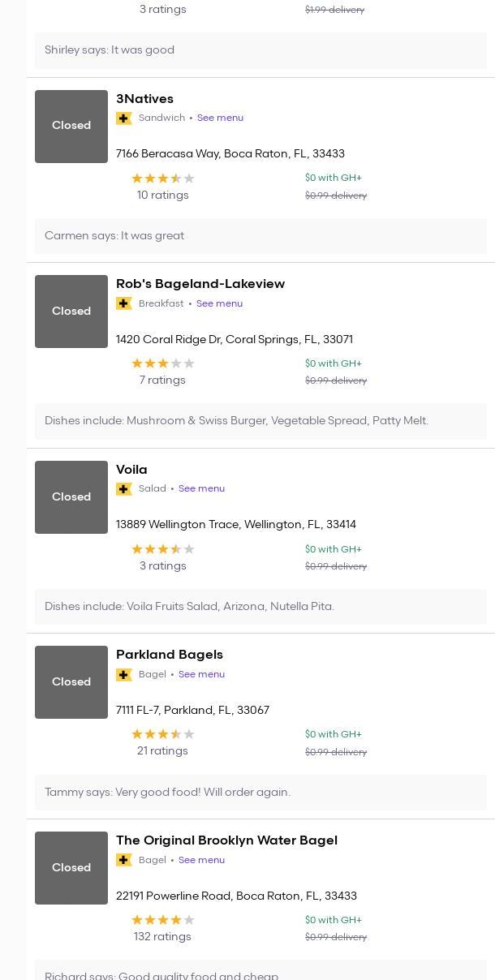Viewport: 495px width, 980px height.
Task: Click the Voila dishes include description
Action: click(189, 607)
